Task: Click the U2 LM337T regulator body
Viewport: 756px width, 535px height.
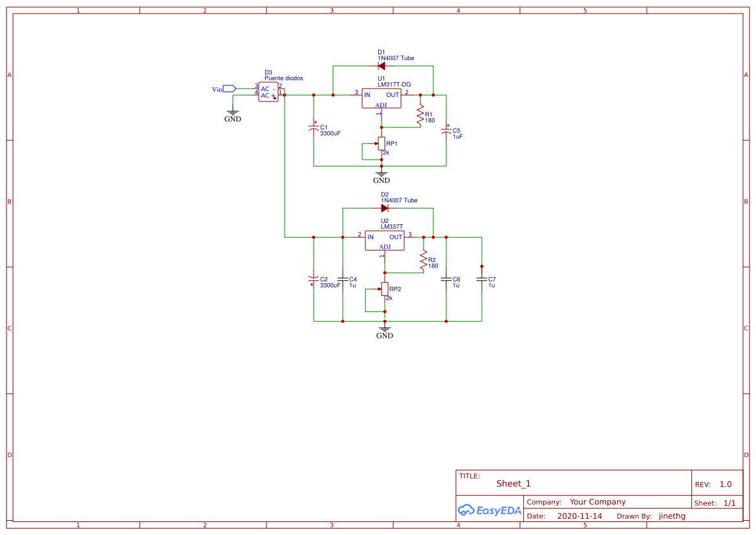Action: [385, 240]
